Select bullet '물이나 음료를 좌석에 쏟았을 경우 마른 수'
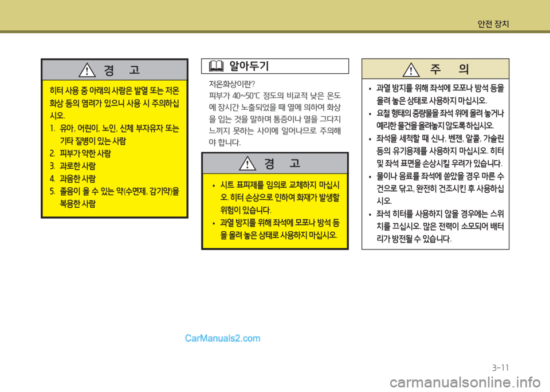550x392 pixels. [437, 176]
